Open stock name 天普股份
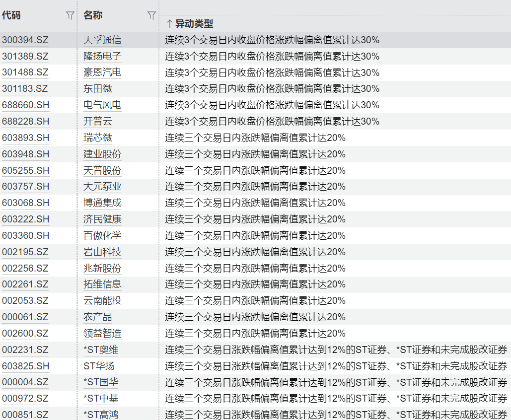The image size is (511, 420). [102, 170]
